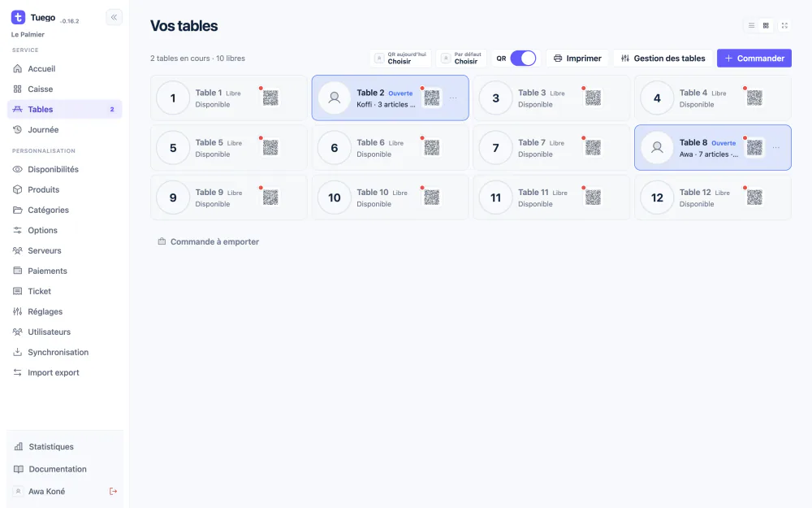This screenshot has width=812, height=508.
Task: Click the user avatar on Table 2
Action: point(335,98)
